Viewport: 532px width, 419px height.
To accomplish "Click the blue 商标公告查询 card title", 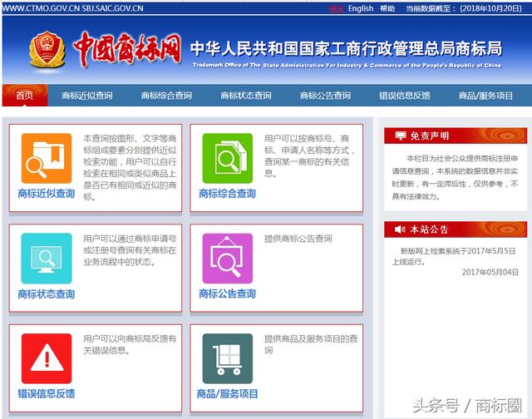I will pos(227,293).
